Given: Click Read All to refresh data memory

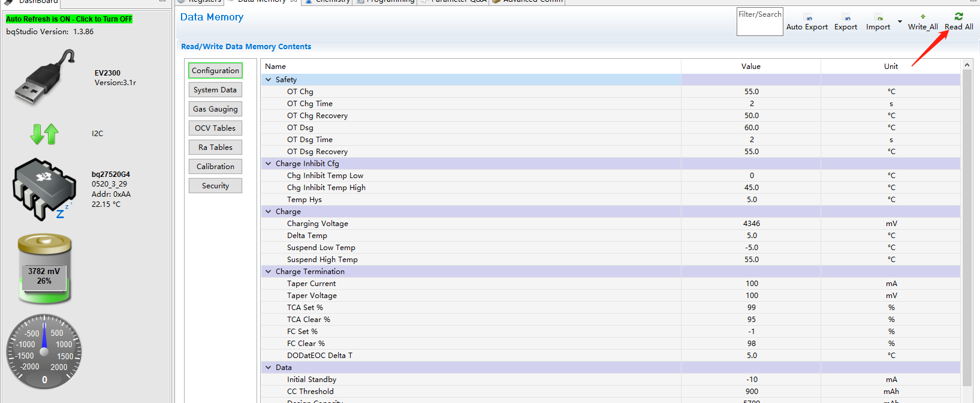Looking at the screenshot, I should 959,22.
